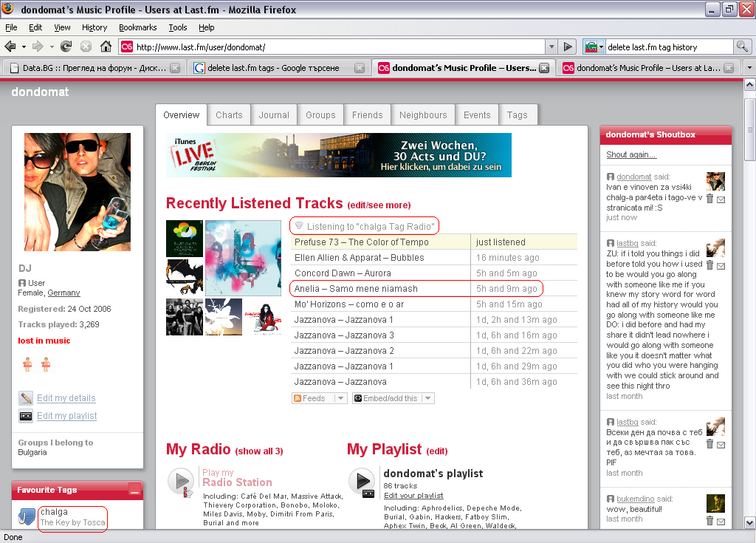Delete bukemdino's shout with trash icon

coord(710,520)
